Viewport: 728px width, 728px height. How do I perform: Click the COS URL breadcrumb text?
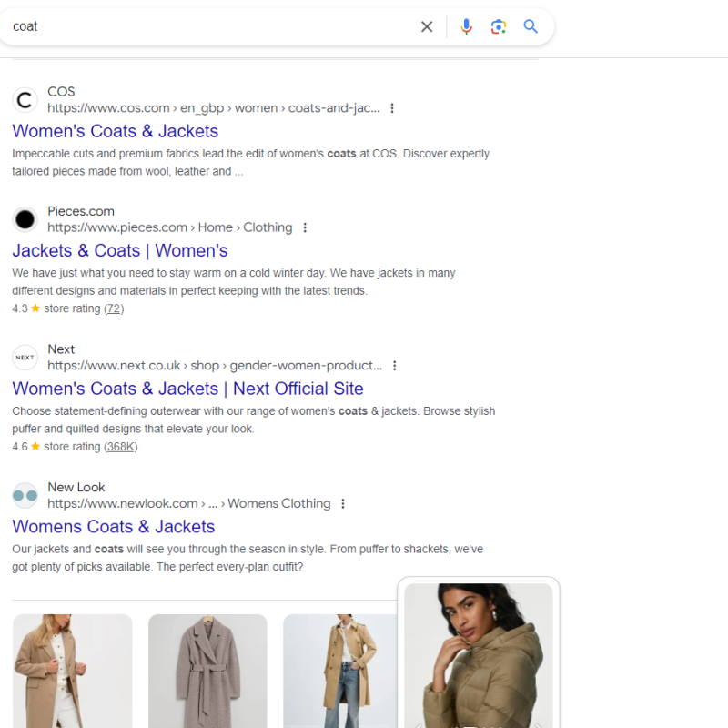[x=214, y=108]
